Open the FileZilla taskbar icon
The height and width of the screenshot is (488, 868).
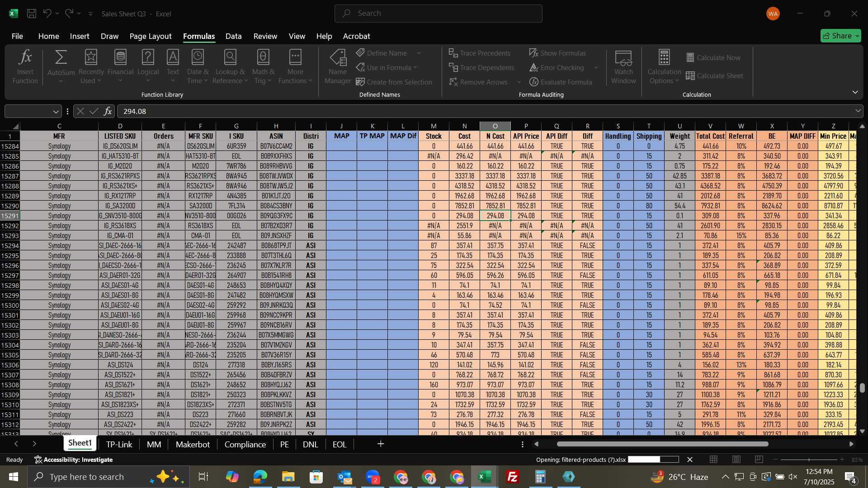(x=513, y=477)
